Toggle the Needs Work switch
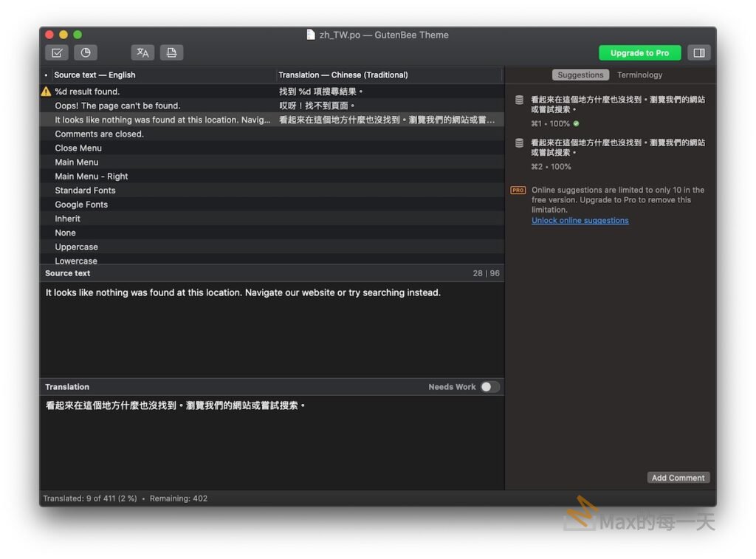The image size is (756, 559). tap(489, 387)
